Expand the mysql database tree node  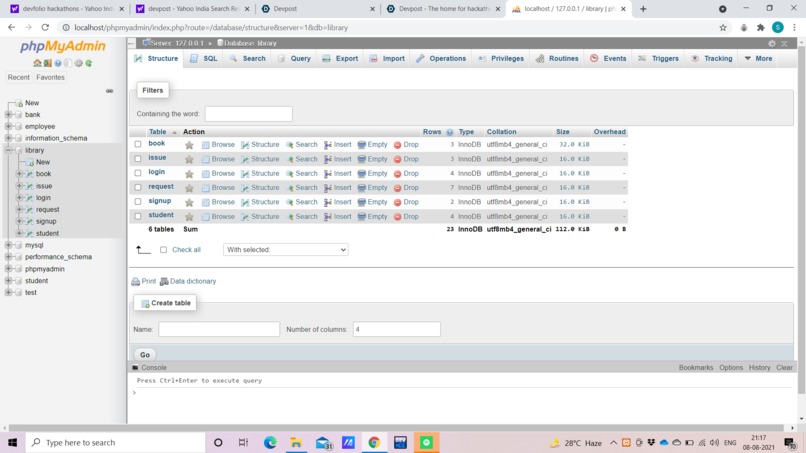(8, 245)
